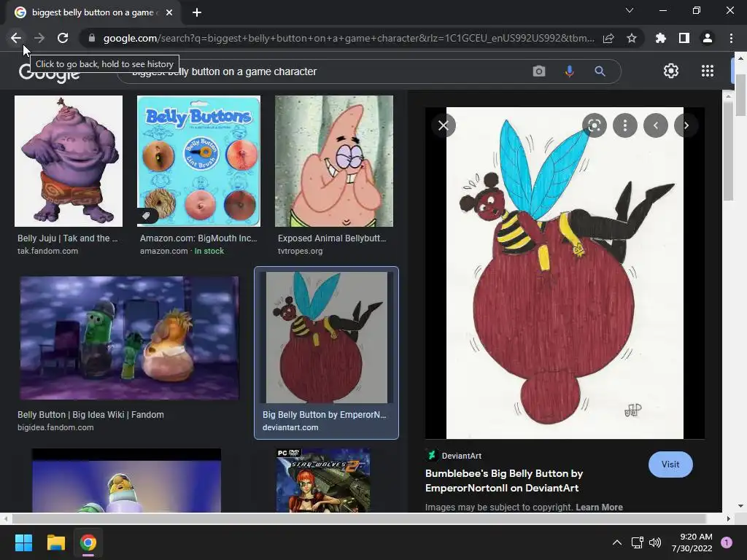Screen dimensions: 747x560
Task: Reload the current page
Action: pyautogui.click(x=63, y=38)
